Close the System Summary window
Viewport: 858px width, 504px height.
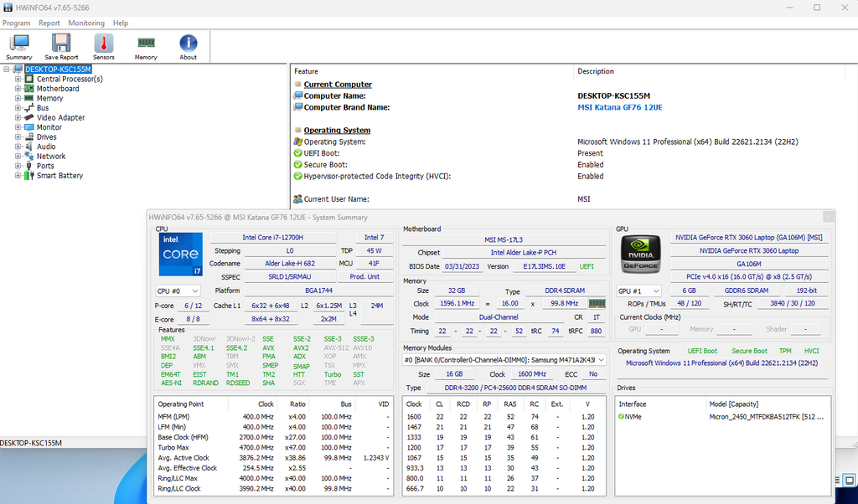click(829, 217)
